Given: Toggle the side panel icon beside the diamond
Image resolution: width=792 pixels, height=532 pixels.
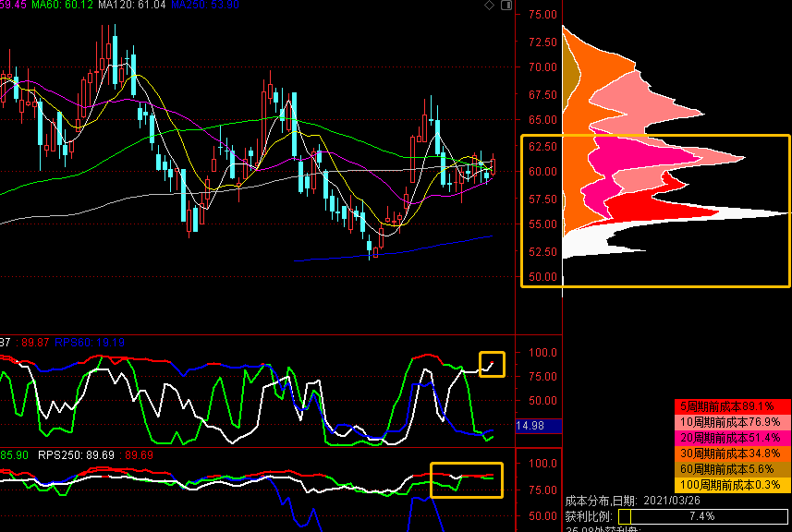Looking at the screenshot, I should pos(506,5).
